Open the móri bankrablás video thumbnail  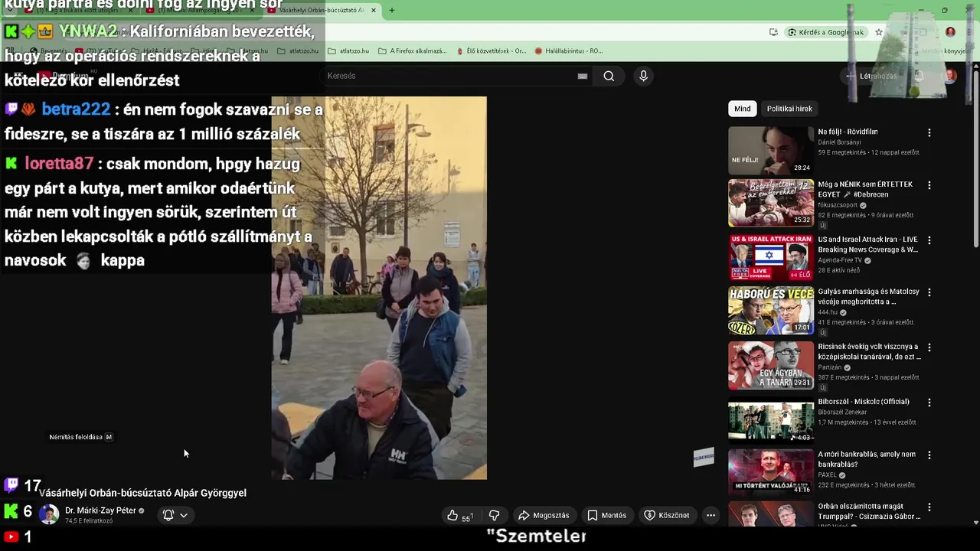(x=771, y=472)
